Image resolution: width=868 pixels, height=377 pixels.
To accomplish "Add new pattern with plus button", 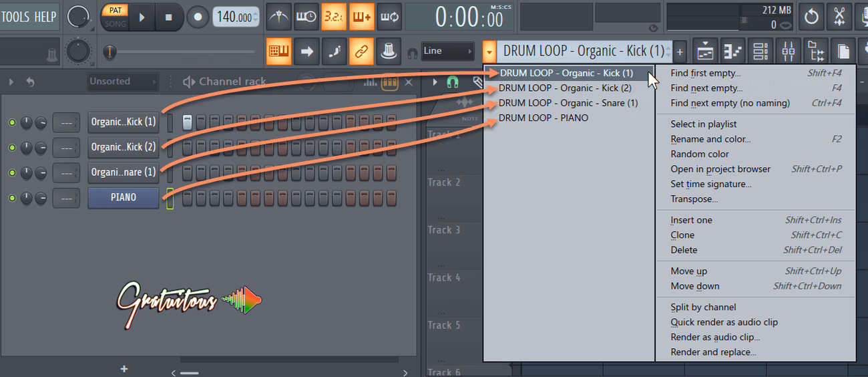I will 680,51.
